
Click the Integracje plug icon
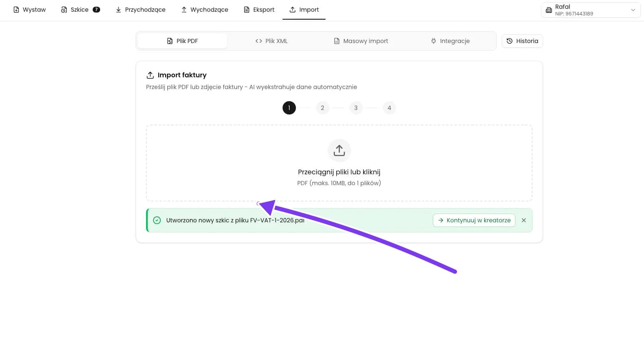pos(434,41)
